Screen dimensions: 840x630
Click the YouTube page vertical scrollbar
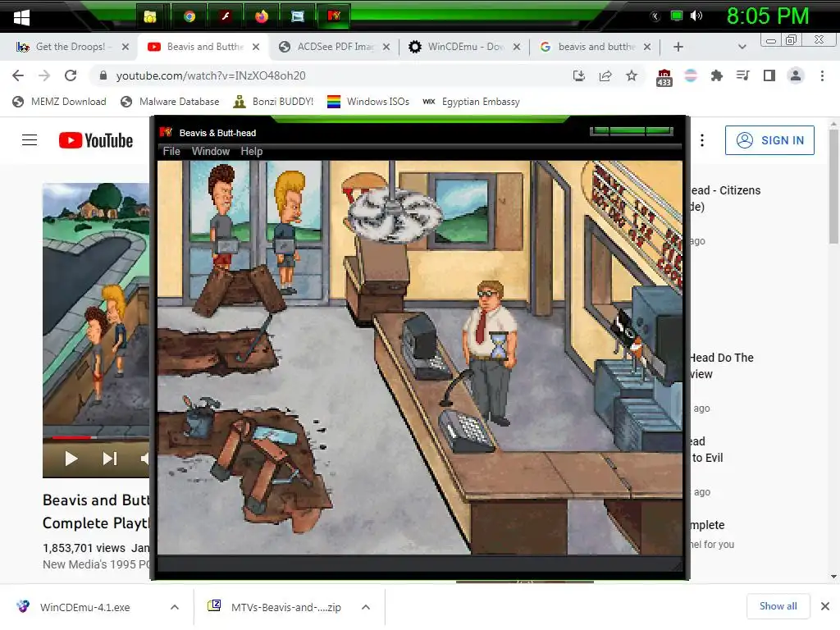(x=833, y=185)
